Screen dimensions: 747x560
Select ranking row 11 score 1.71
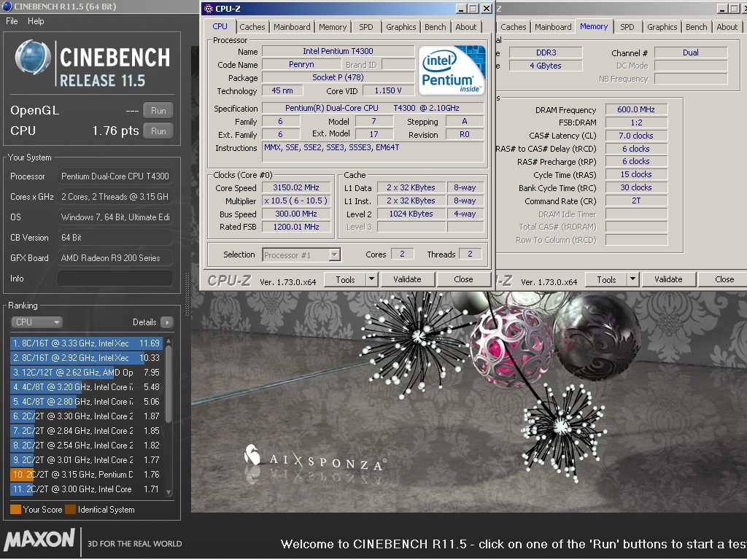(x=86, y=489)
